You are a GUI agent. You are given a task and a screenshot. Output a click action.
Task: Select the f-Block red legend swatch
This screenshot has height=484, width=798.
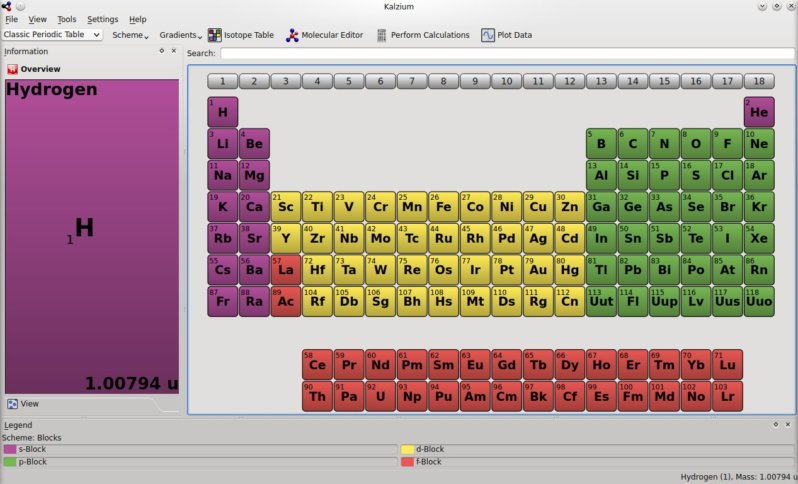tap(407, 462)
